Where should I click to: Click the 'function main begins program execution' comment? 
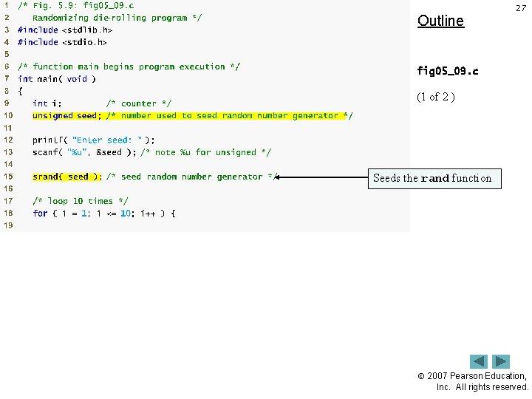click(x=129, y=66)
